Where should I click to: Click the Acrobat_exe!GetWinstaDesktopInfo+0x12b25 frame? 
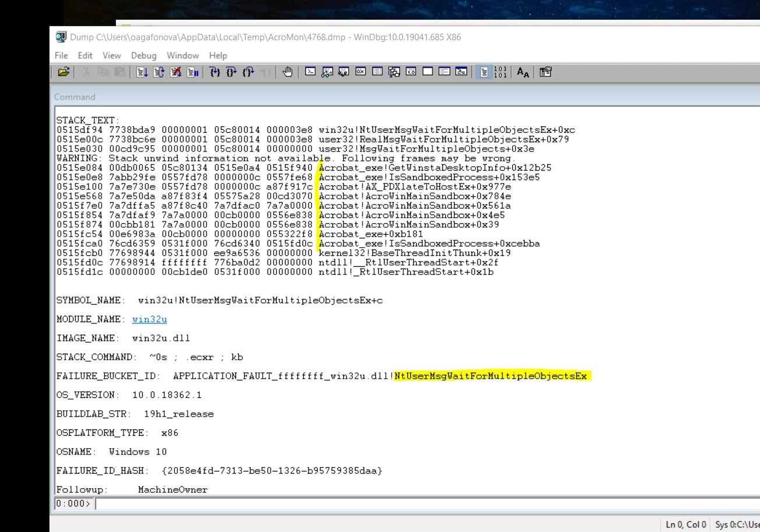click(x=435, y=168)
